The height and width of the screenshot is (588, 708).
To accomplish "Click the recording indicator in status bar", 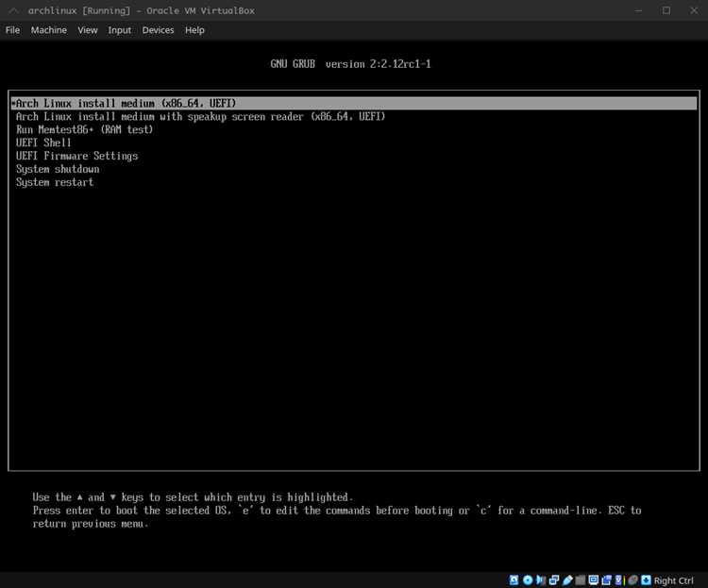I will click(606, 580).
